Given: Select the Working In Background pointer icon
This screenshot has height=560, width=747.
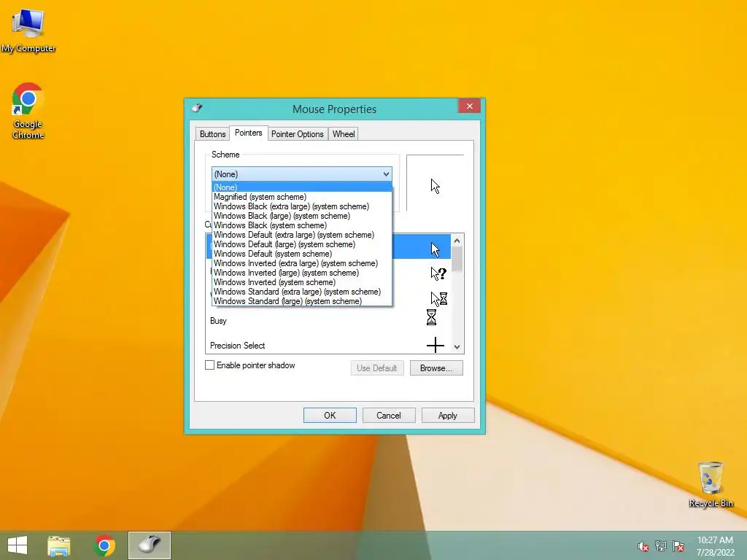Looking at the screenshot, I should tap(438, 298).
